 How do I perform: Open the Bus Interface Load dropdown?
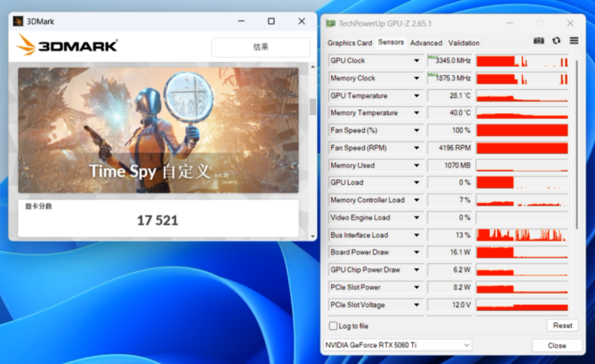416,235
